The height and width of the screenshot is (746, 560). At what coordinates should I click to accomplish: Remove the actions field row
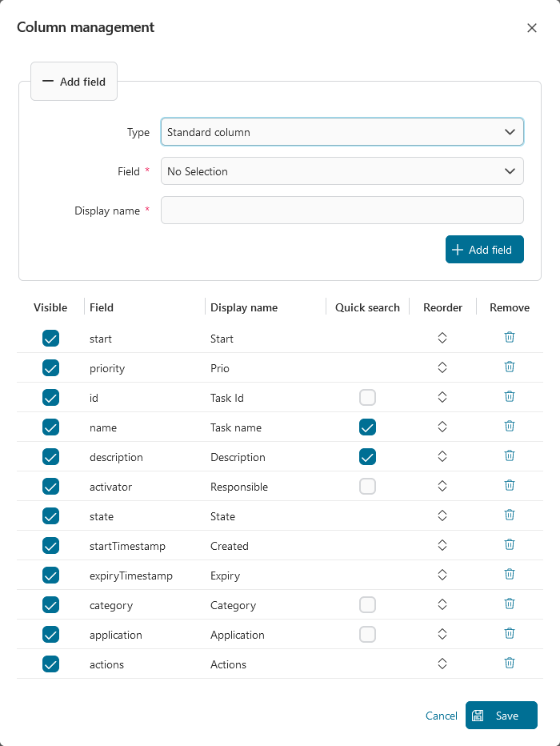509,663
